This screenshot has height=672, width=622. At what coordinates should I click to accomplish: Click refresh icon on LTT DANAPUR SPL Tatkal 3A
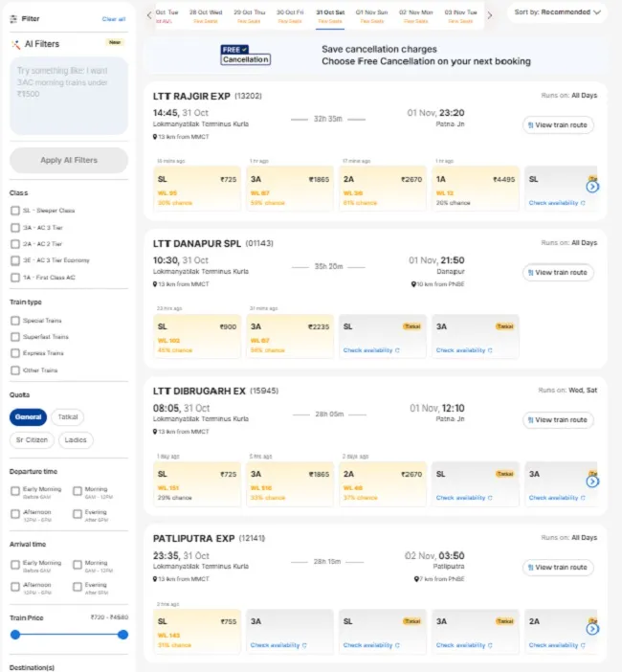[490, 350]
